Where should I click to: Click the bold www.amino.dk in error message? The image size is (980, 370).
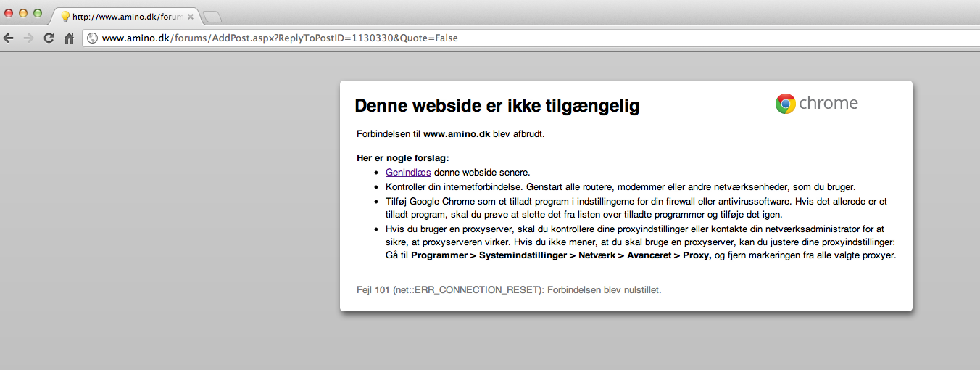pyautogui.click(x=457, y=134)
